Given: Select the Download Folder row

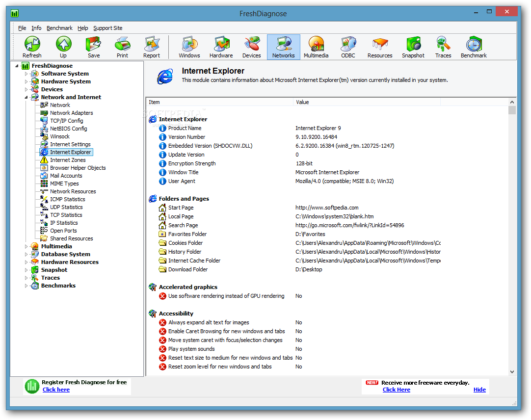Looking at the screenshot, I should point(327,269).
